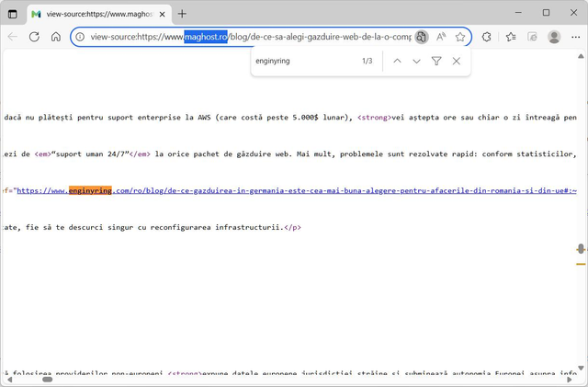The width and height of the screenshot is (588, 387).
Task: Minimize the browser window
Action: (x=518, y=13)
